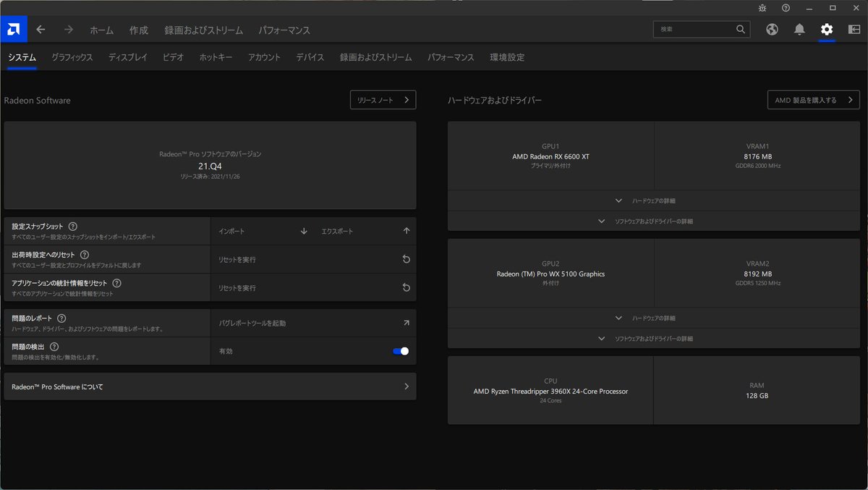Image resolution: width=868 pixels, height=490 pixels.
Task: Switch to the グラフィックス tab
Action: [72, 57]
